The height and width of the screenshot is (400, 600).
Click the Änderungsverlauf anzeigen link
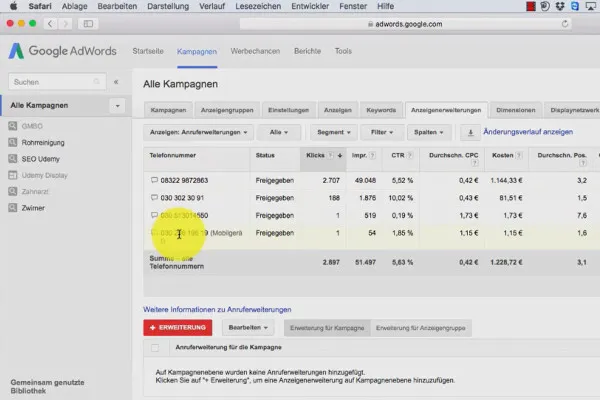(528, 132)
